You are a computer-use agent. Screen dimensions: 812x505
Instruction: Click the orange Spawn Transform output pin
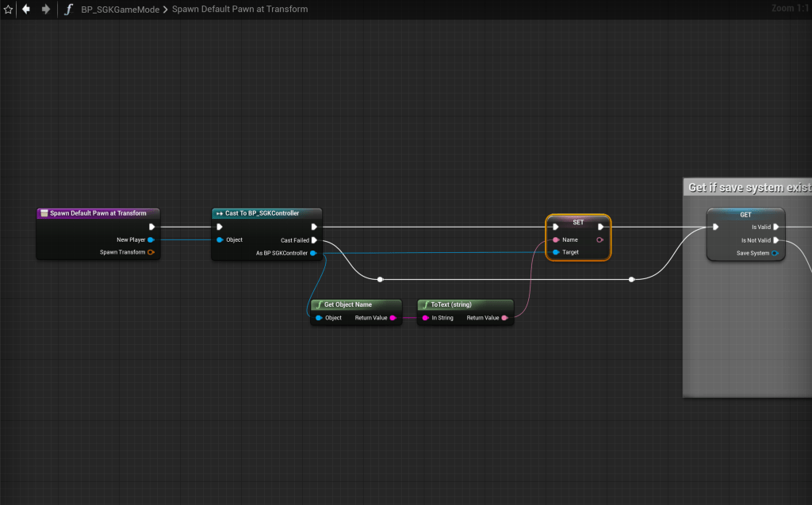pos(151,252)
